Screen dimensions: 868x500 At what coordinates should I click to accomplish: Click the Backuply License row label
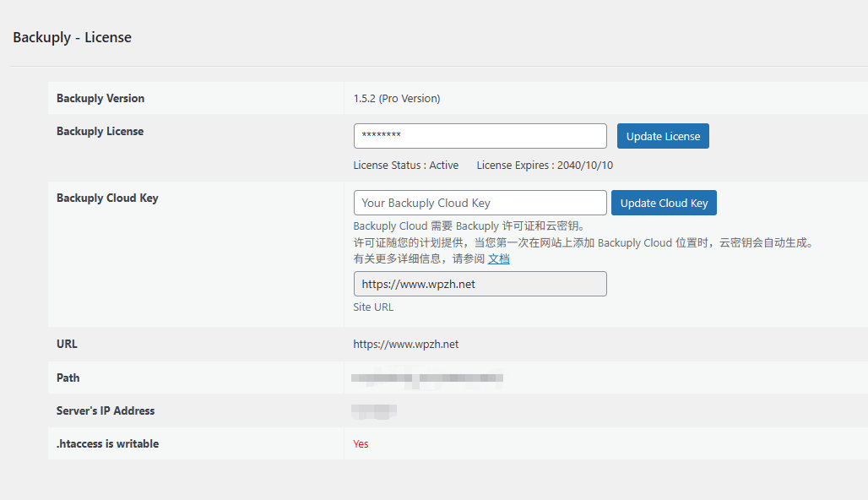pyautogui.click(x=99, y=131)
